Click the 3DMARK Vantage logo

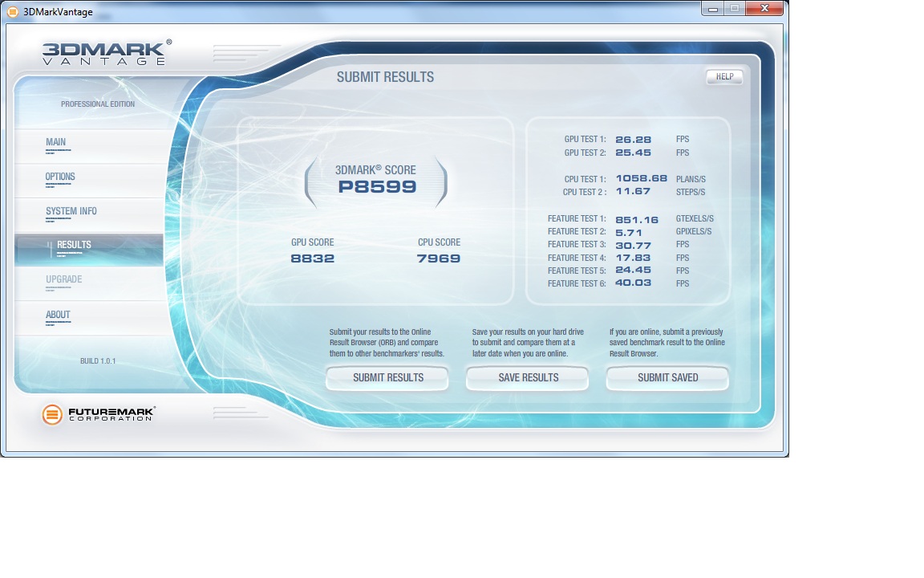point(107,52)
